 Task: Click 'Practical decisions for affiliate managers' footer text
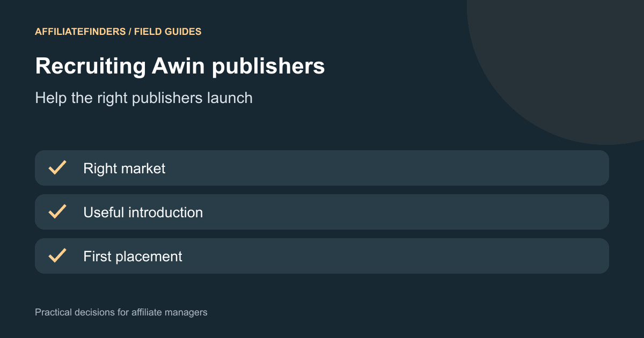pyautogui.click(x=121, y=312)
